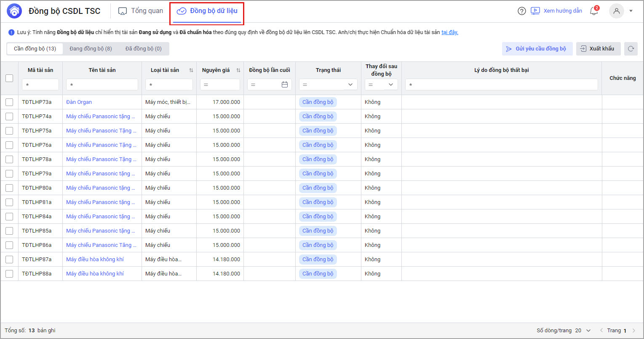Toggle the select-all checkbox in header
The height and width of the screenshot is (339, 644).
click(x=9, y=78)
